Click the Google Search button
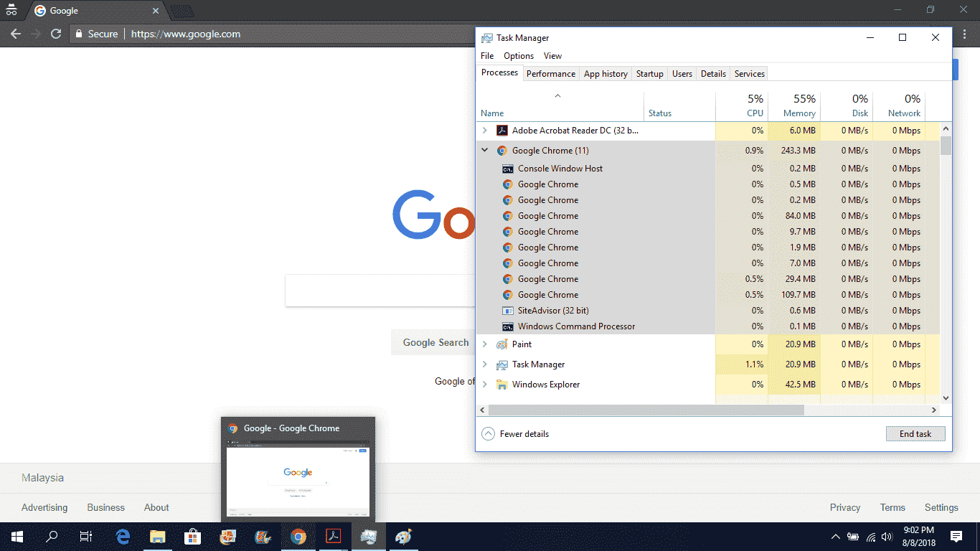 [x=433, y=343]
